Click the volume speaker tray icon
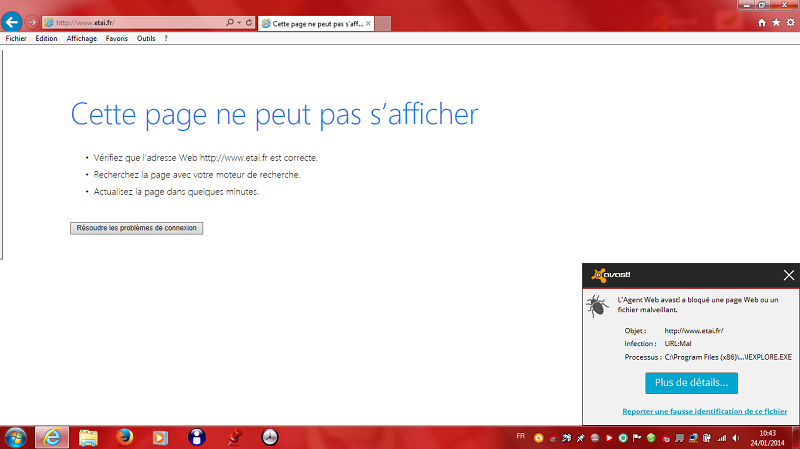Image resolution: width=800 pixels, height=449 pixels. (x=735, y=438)
